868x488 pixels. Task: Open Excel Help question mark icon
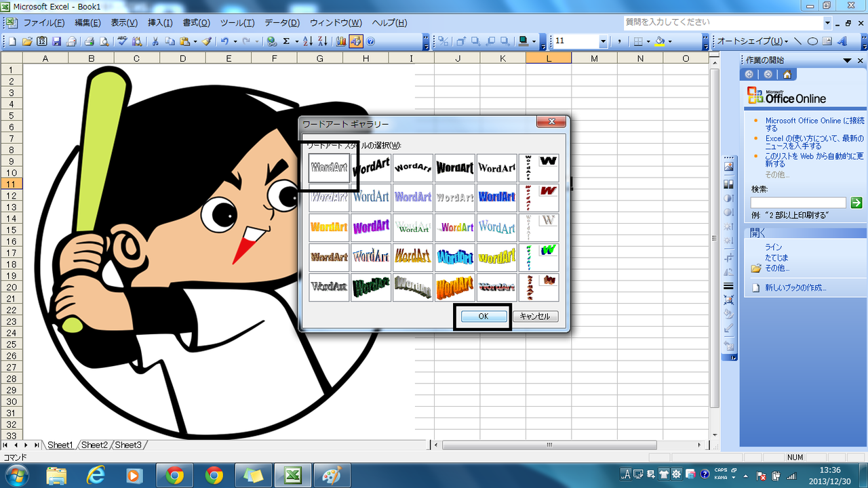click(371, 41)
